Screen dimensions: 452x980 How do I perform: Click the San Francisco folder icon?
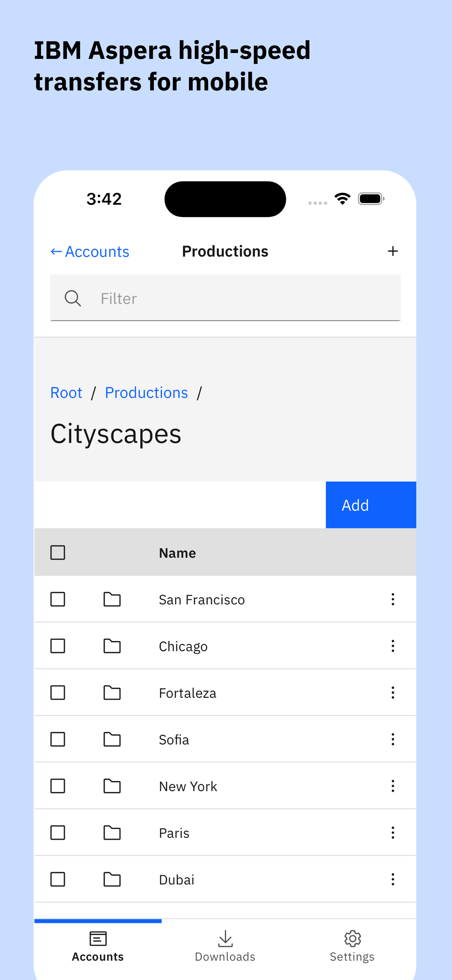point(112,599)
